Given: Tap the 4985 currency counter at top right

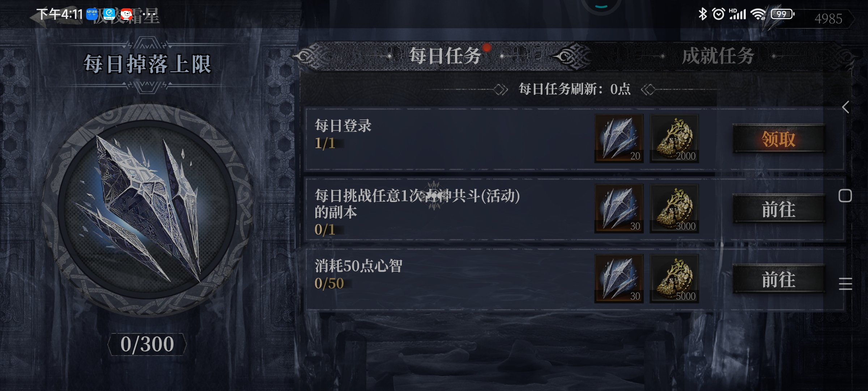Looking at the screenshot, I should (828, 18).
